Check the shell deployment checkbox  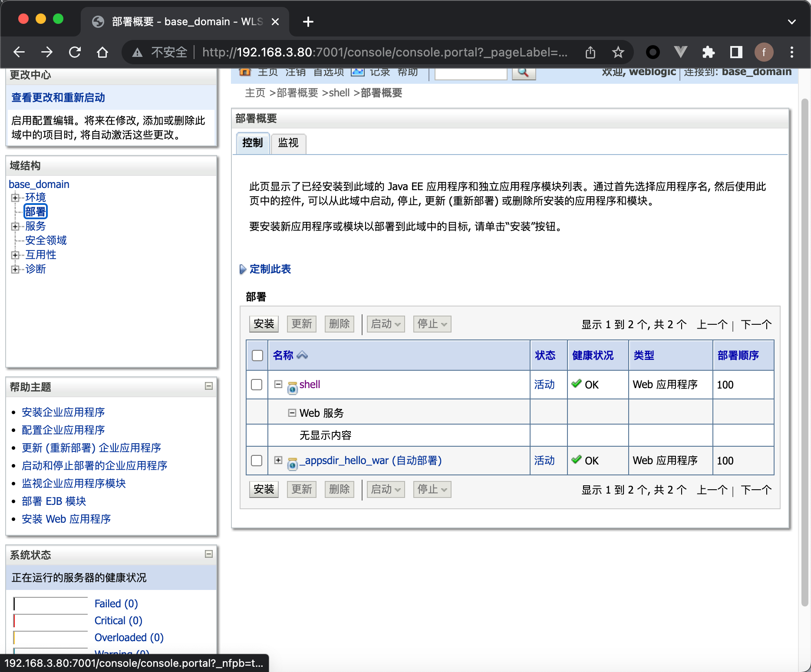pos(257,385)
